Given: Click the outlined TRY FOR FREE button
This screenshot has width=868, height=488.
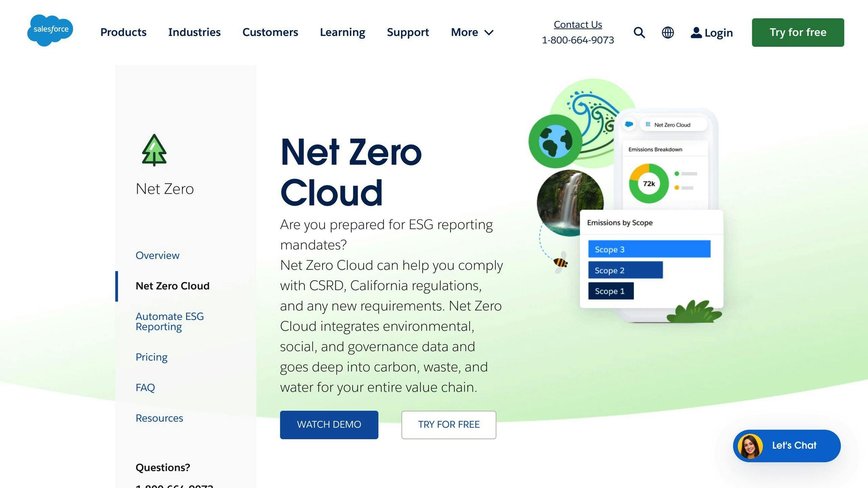Looking at the screenshot, I should [449, 424].
